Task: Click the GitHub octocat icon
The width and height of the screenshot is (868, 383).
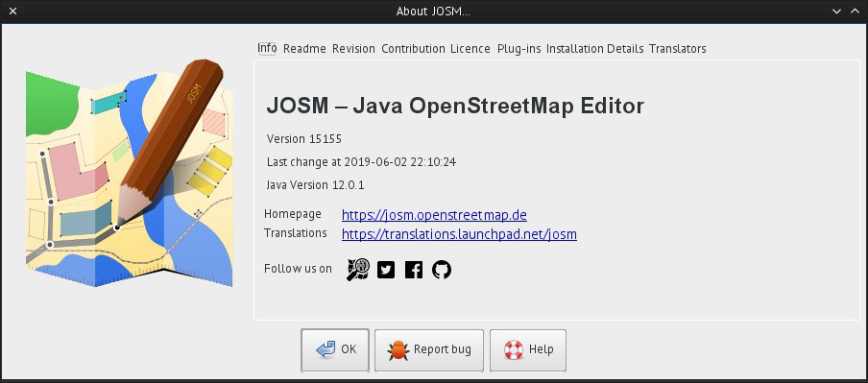Action: pyautogui.click(x=442, y=270)
